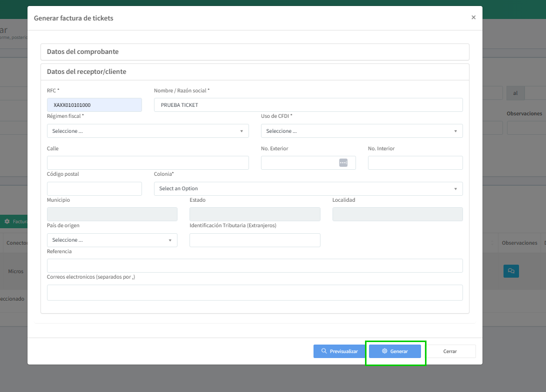Click the Cerrar button
Viewport: 546px width, 392px height.
pyautogui.click(x=450, y=352)
